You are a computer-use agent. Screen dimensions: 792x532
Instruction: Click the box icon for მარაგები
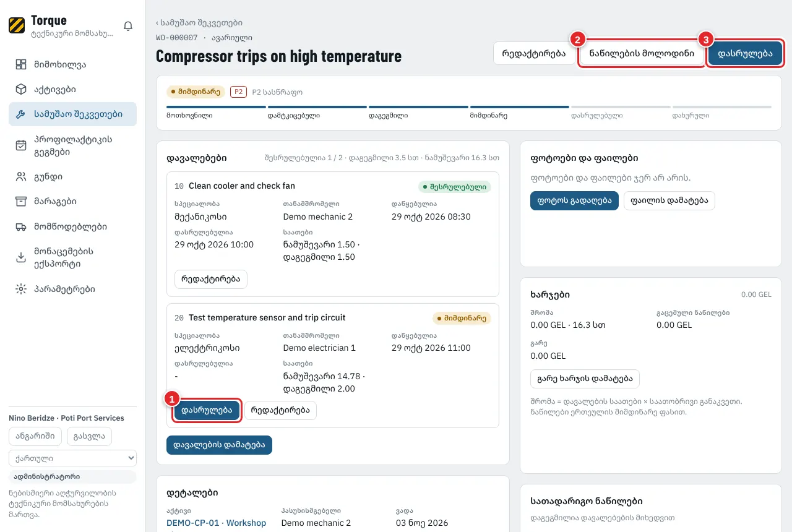[21, 202]
